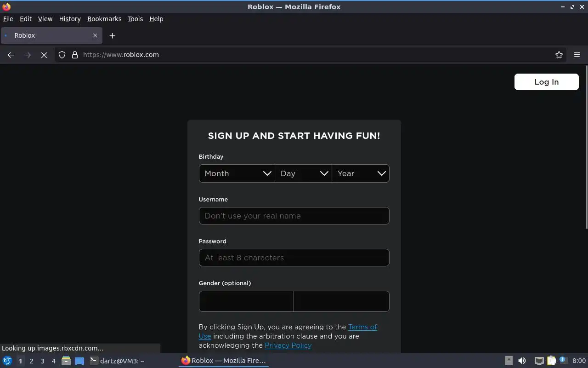Click the Username input field
588x368 pixels.
click(x=294, y=216)
